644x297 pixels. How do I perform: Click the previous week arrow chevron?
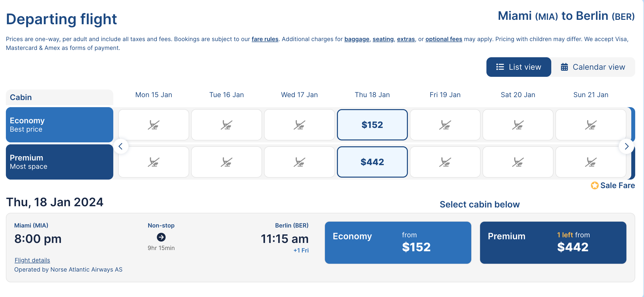121,146
